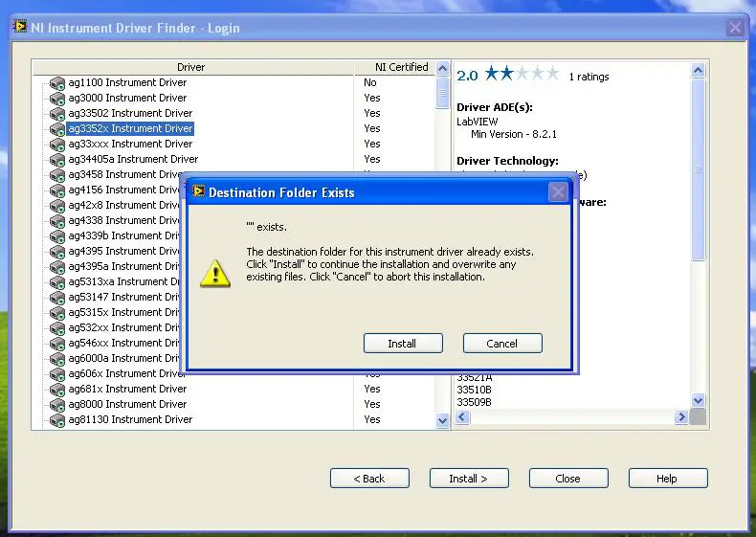Click the ag681x Instrument Driver icon
Image resolution: width=756 pixels, height=537 pixels.
click(57, 390)
